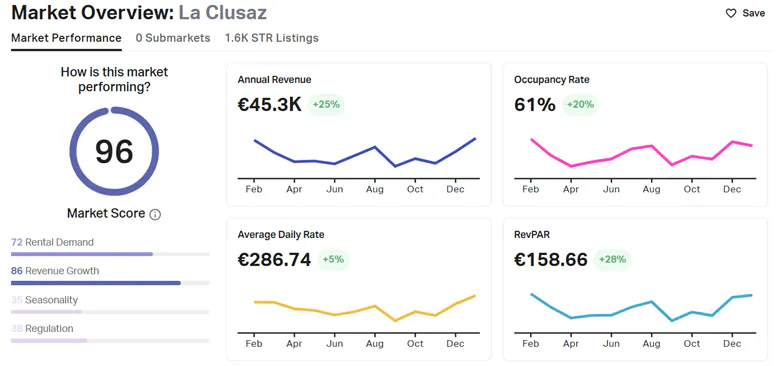Viewport: 780px width, 366px height.
Task: Click the Seasonality score bar
Action: (x=110, y=312)
